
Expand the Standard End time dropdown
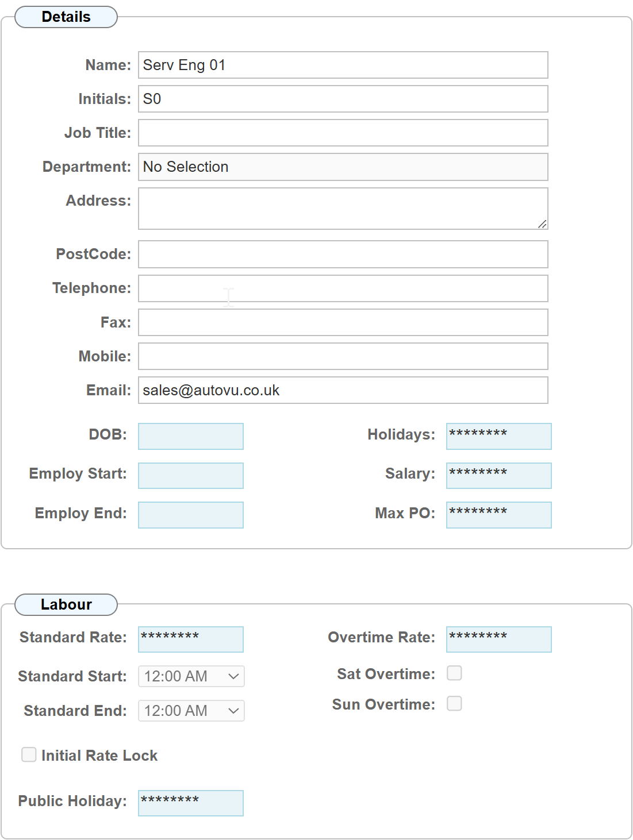tap(191, 711)
